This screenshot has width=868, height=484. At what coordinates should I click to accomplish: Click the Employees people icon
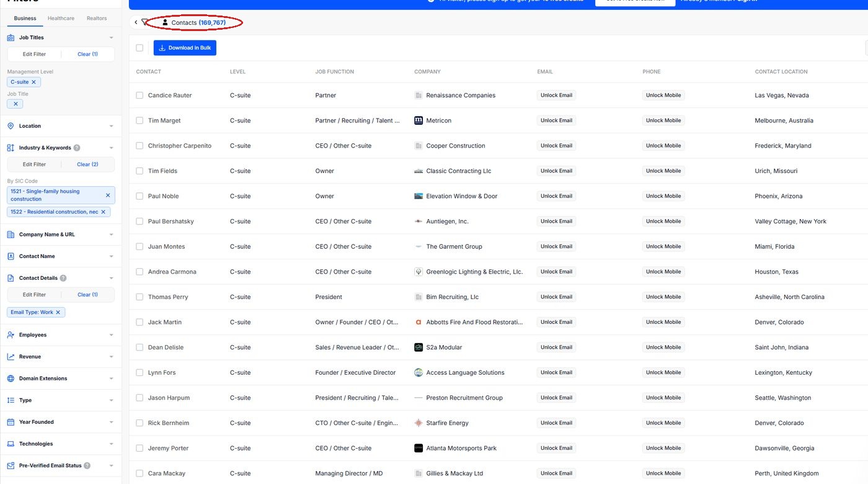tap(11, 335)
